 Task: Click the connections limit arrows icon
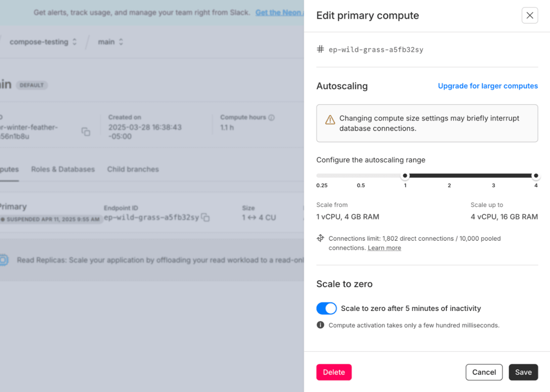coord(320,238)
